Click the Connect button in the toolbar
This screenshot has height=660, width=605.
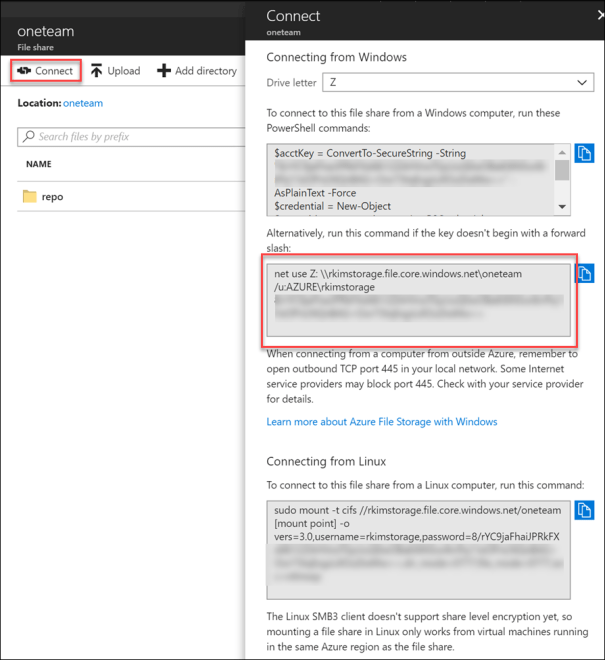(x=46, y=71)
